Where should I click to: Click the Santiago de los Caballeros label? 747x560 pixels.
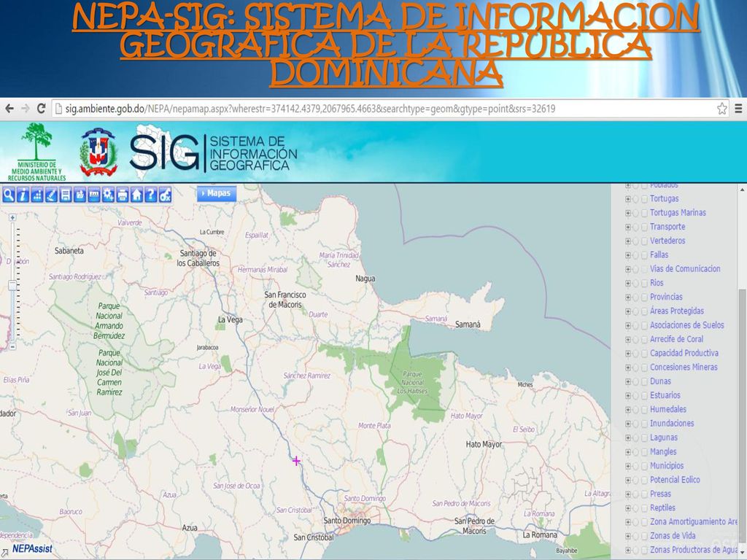point(198,258)
